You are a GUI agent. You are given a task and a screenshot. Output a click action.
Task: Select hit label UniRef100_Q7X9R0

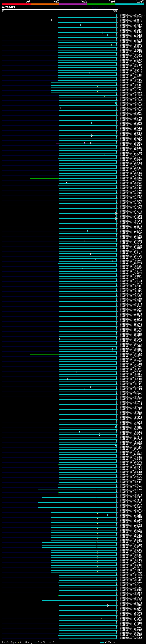click(131, 515)
